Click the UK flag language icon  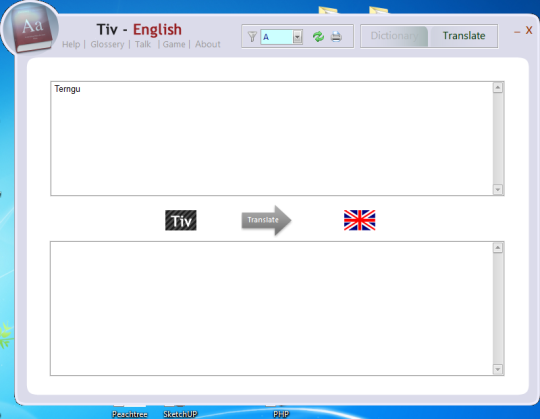click(x=360, y=220)
